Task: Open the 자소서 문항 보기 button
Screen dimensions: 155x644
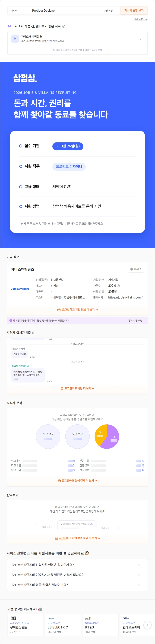Action: click(134, 10)
